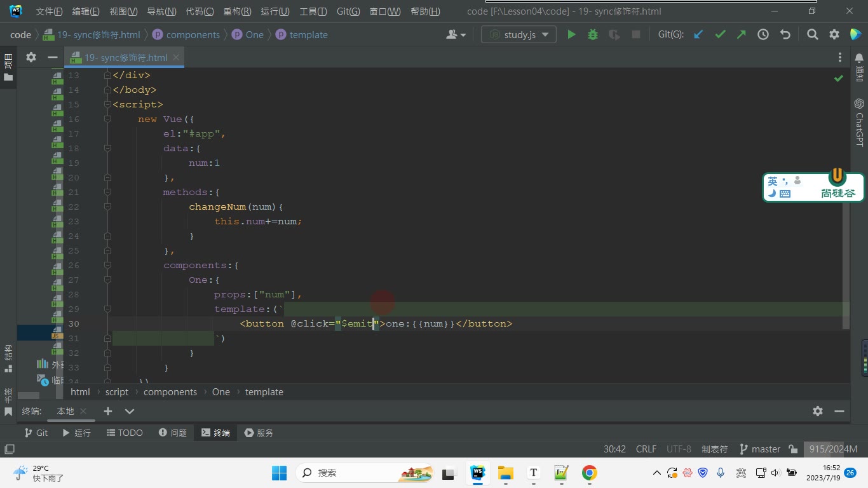Expand terminal shell options dropdown arrow
The height and width of the screenshot is (488, 868).
[x=130, y=411]
